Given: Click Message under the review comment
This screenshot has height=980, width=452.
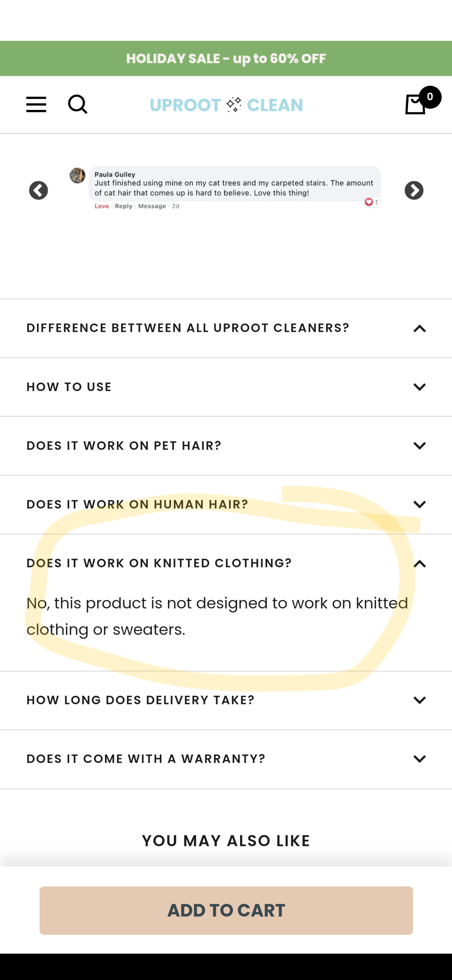Looking at the screenshot, I should [x=152, y=206].
